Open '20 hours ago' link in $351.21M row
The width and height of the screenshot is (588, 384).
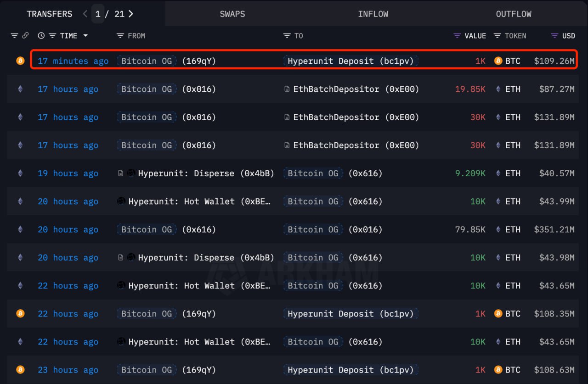pyautogui.click(x=68, y=229)
